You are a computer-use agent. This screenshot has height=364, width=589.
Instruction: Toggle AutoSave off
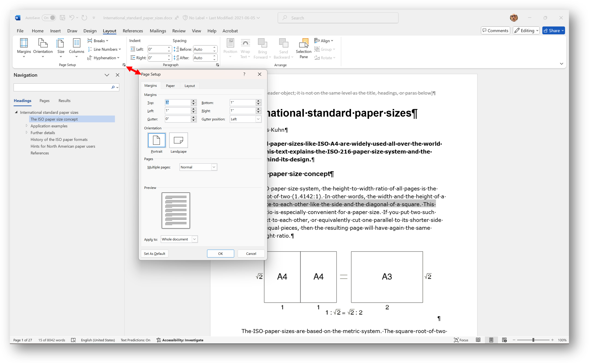[x=49, y=18]
